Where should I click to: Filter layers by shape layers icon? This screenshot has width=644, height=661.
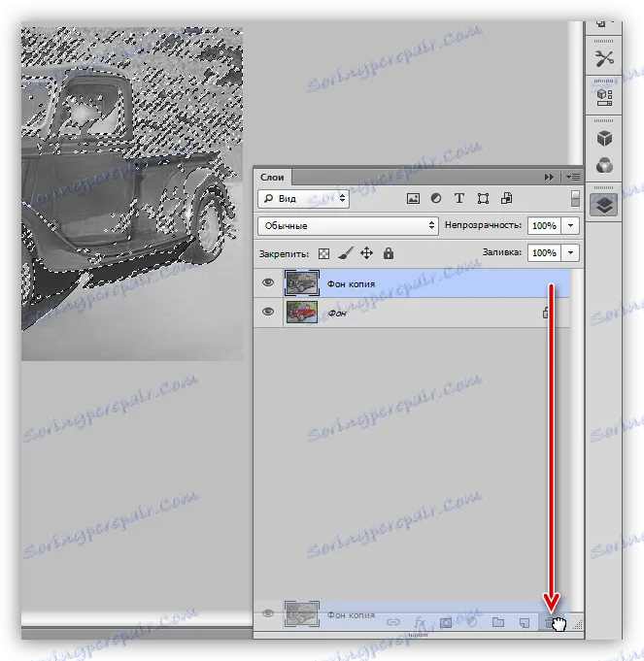click(x=483, y=199)
